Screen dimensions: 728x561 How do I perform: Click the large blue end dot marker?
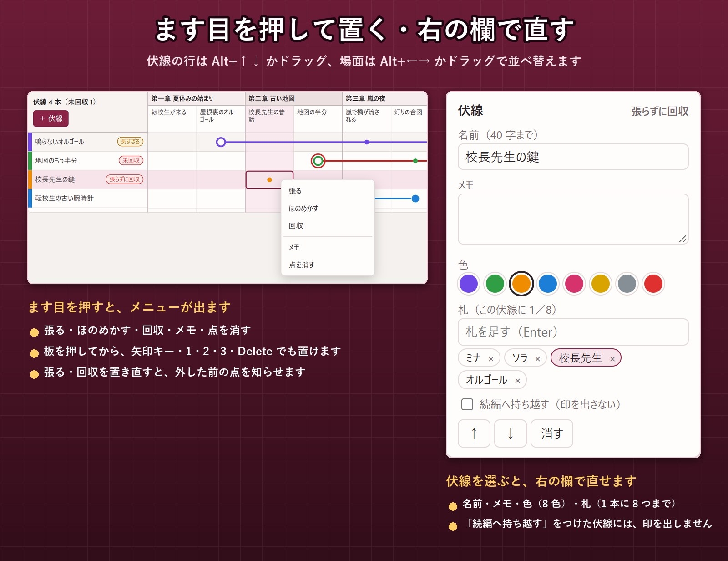415,199
